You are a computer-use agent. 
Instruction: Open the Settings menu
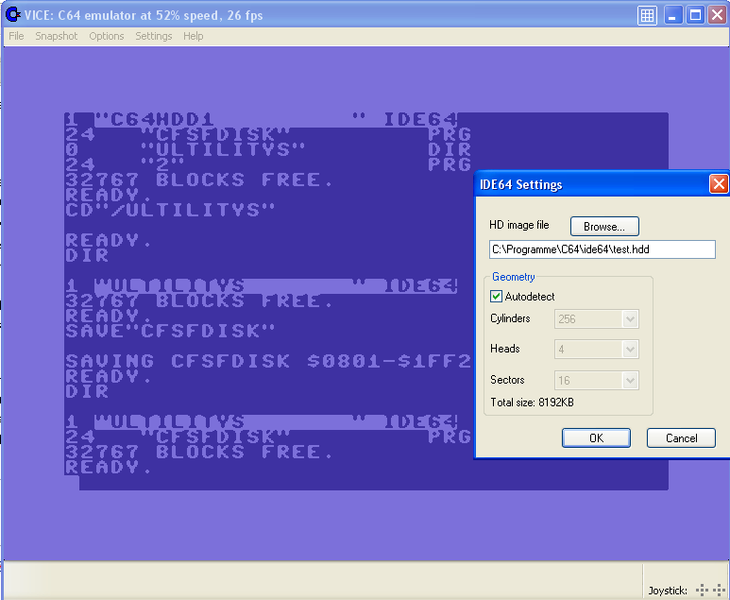point(154,36)
